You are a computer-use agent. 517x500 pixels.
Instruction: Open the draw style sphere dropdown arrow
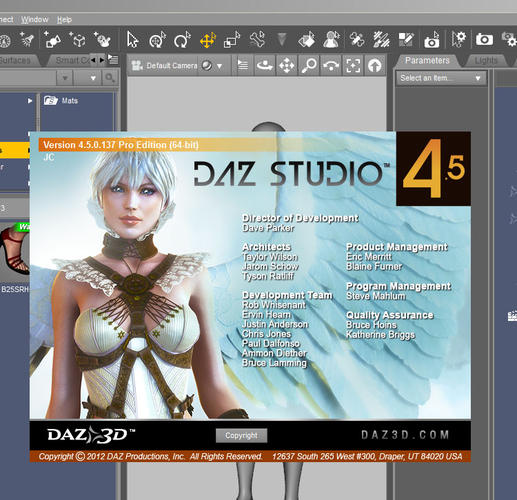pos(219,66)
